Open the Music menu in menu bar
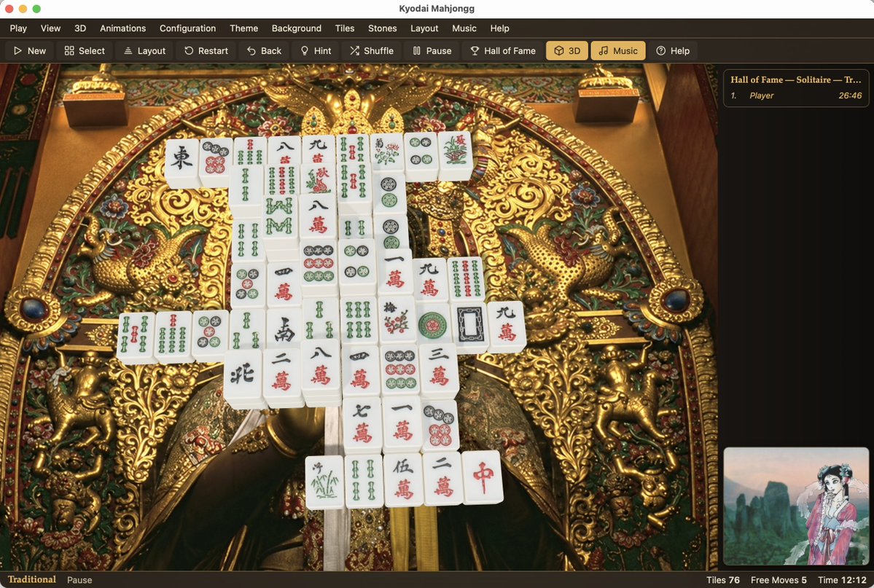 [x=464, y=28]
